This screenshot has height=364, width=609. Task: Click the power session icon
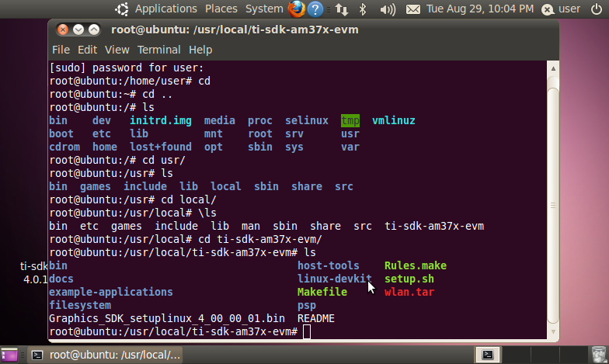597,9
